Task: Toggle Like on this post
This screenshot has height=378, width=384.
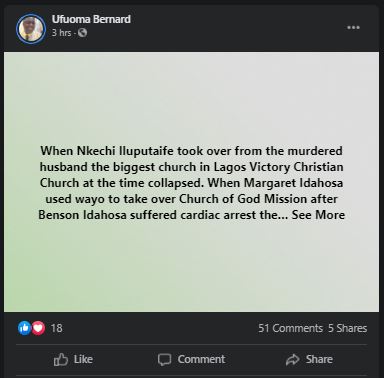Action: pos(73,359)
